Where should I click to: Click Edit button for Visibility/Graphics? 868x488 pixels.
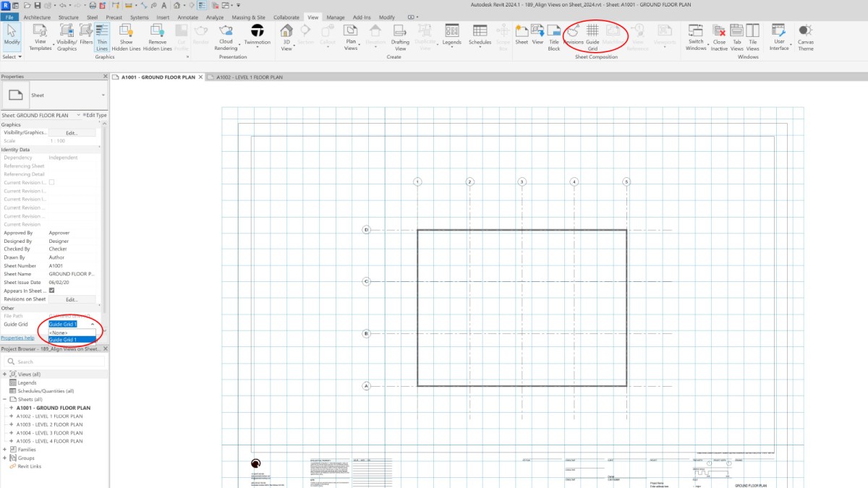(x=72, y=133)
